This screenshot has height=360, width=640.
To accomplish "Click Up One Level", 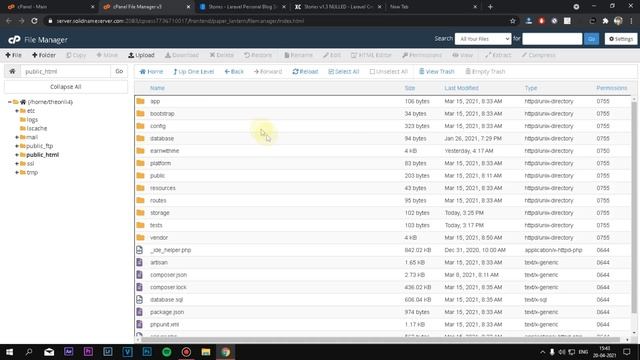I will tap(193, 71).
